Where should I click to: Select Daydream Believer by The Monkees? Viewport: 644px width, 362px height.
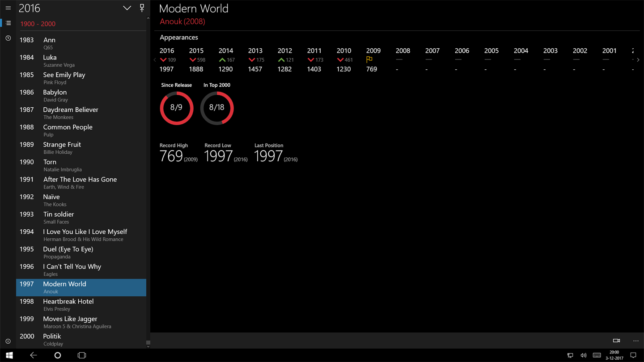click(81, 113)
